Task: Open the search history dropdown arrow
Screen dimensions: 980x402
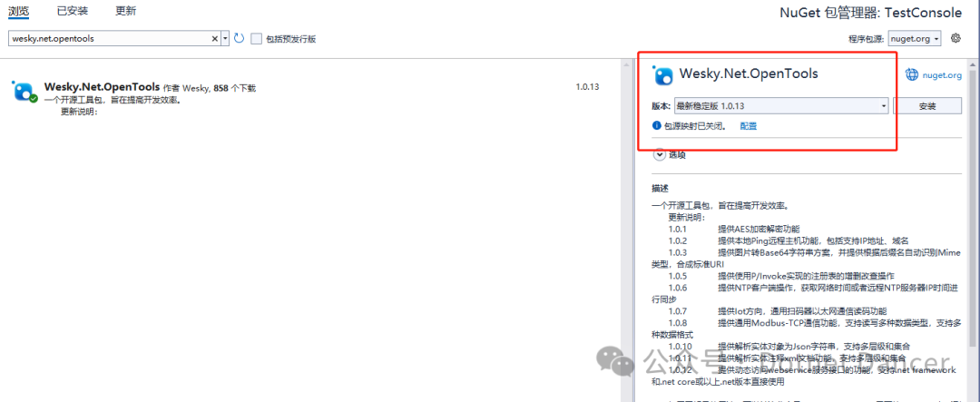Action: pos(225,38)
